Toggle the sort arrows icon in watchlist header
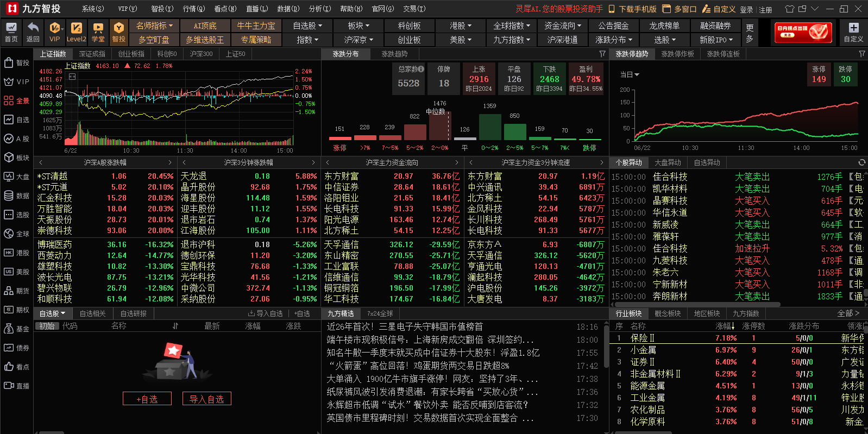Screen dimensions: 868x434 coord(175,326)
